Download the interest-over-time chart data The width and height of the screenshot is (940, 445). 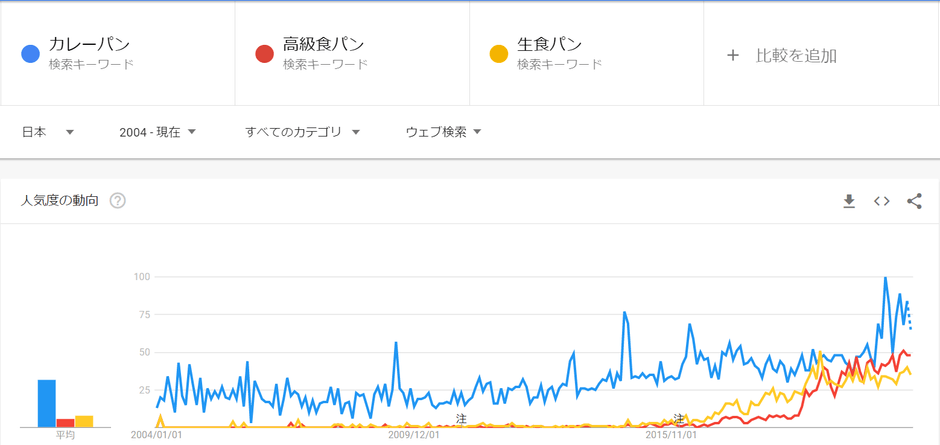coord(849,201)
